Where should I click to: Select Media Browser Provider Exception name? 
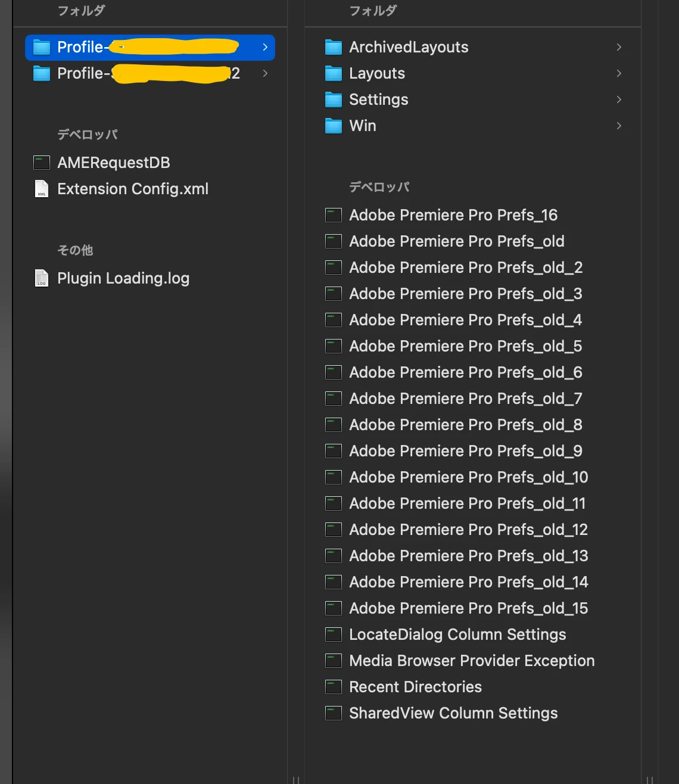click(x=472, y=661)
